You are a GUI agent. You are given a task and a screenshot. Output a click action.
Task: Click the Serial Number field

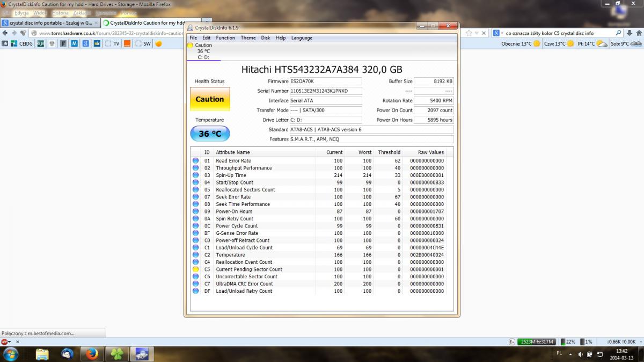(326, 91)
